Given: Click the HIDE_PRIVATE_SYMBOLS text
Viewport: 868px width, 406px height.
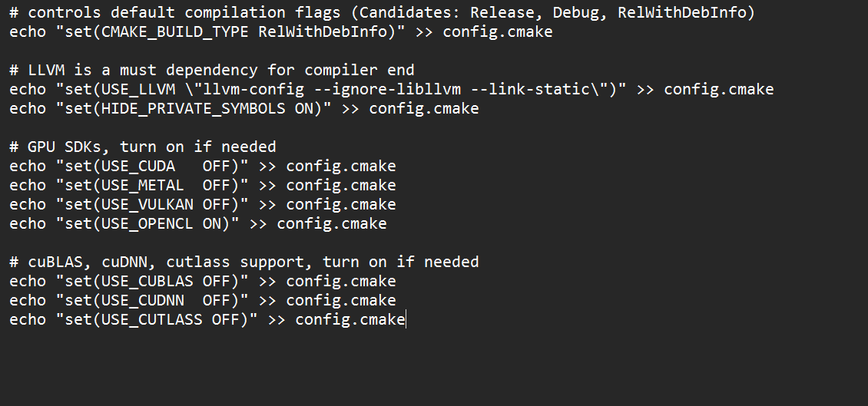Looking at the screenshot, I should 194,109.
